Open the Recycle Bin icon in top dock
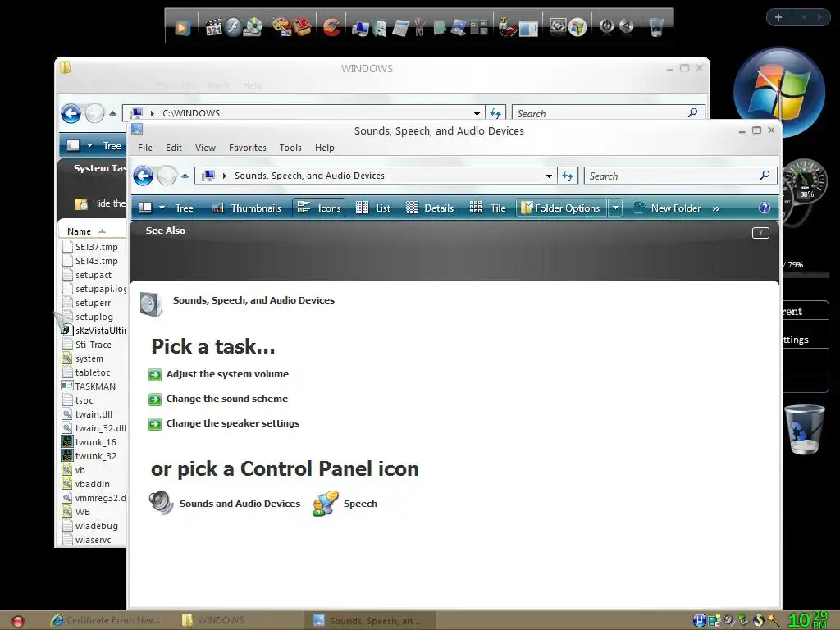This screenshot has width=840, height=630. [x=656, y=26]
